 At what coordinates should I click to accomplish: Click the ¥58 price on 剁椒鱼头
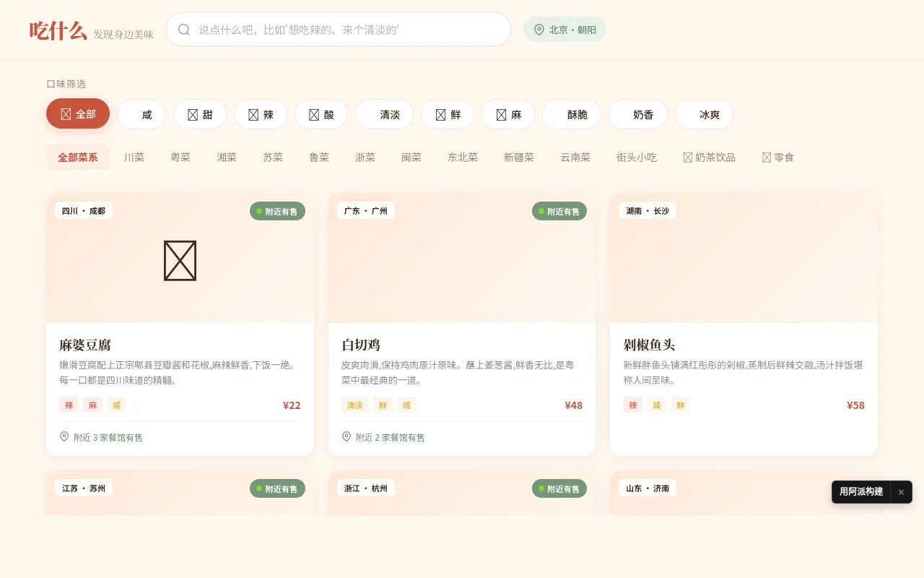click(x=855, y=405)
